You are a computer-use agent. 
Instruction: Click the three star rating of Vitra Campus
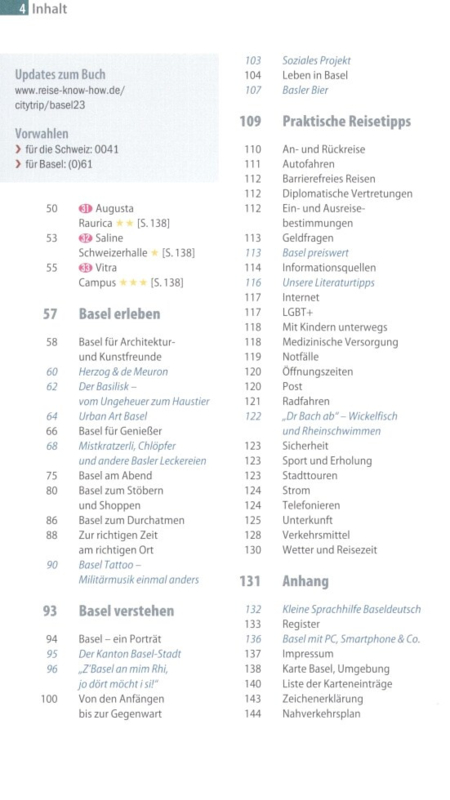coord(133,283)
